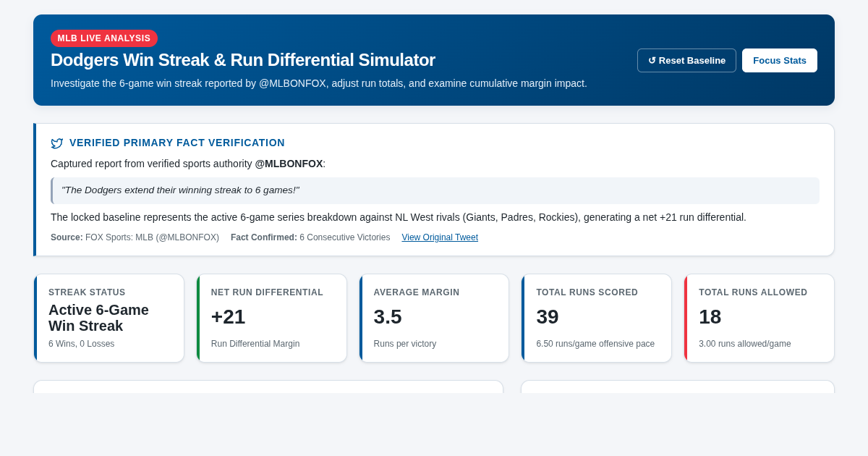The width and height of the screenshot is (868, 456).
Task: Click the header subtitle about investigating the streak
Action: pyautogui.click(x=319, y=83)
